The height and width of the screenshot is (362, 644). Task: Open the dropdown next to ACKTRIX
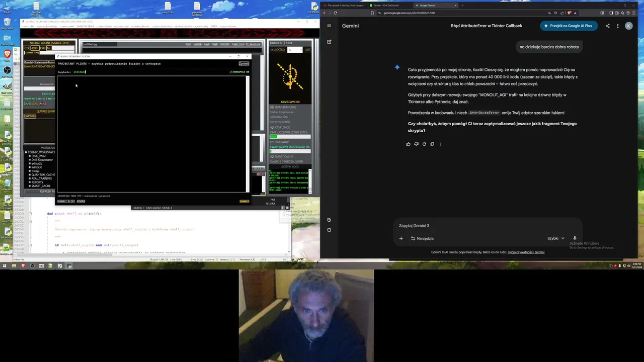pos(294,50)
